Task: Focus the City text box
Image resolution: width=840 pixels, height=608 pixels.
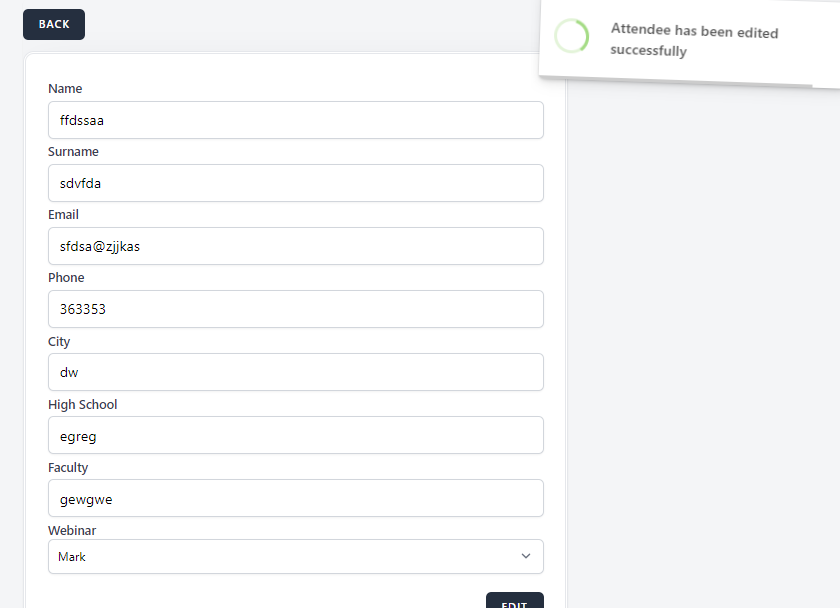Action: (296, 372)
